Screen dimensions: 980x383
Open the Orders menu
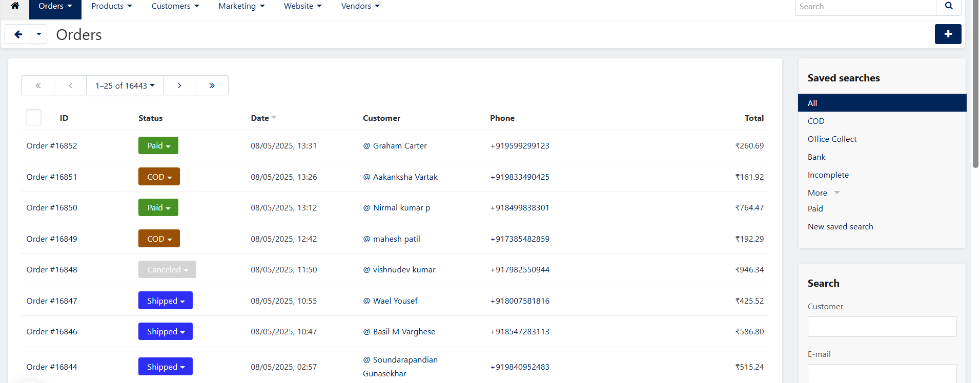(55, 6)
